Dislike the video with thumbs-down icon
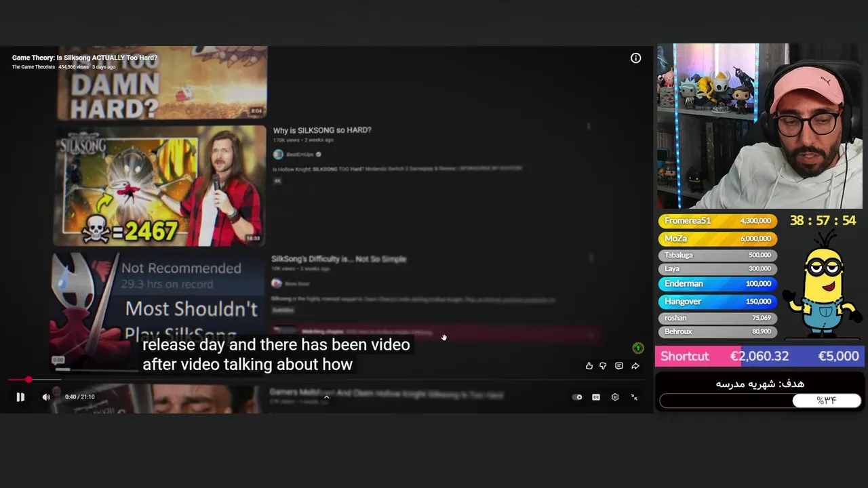868x488 pixels. pos(603,366)
